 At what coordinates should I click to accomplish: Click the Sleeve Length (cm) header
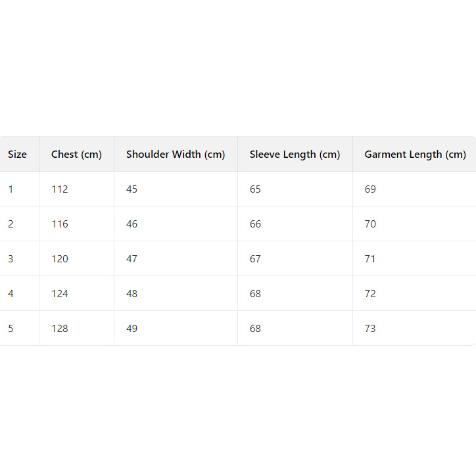pos(295,155)
